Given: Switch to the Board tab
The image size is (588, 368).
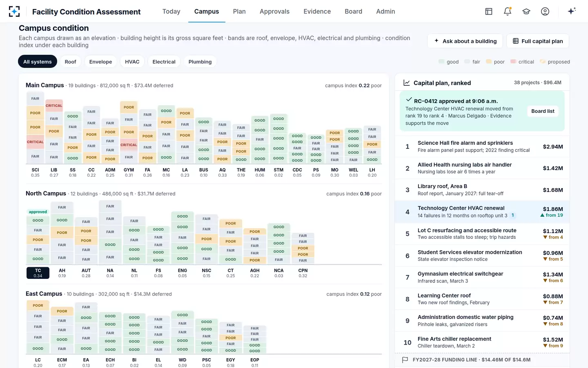Looking at the screenshot, I should 353,11.
